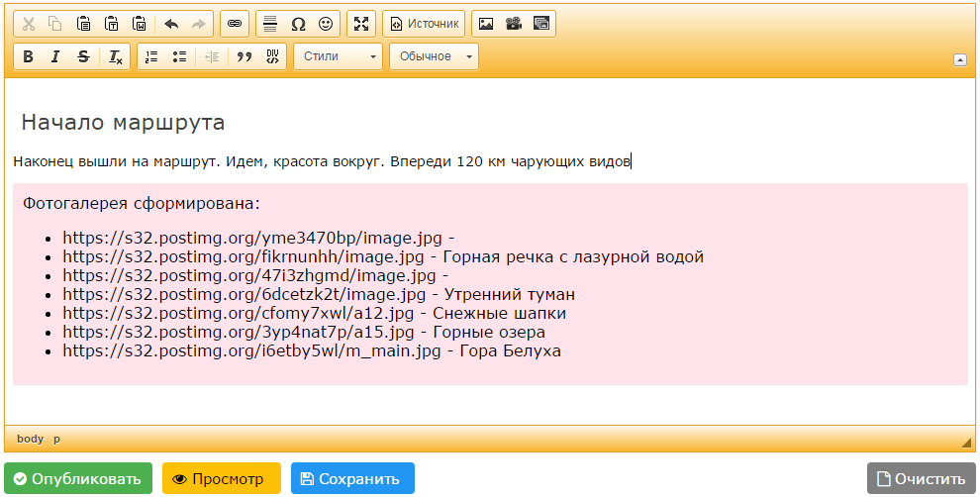980x497 pixels.
Task: Undo the last edit
Action: tap(171, 24)
